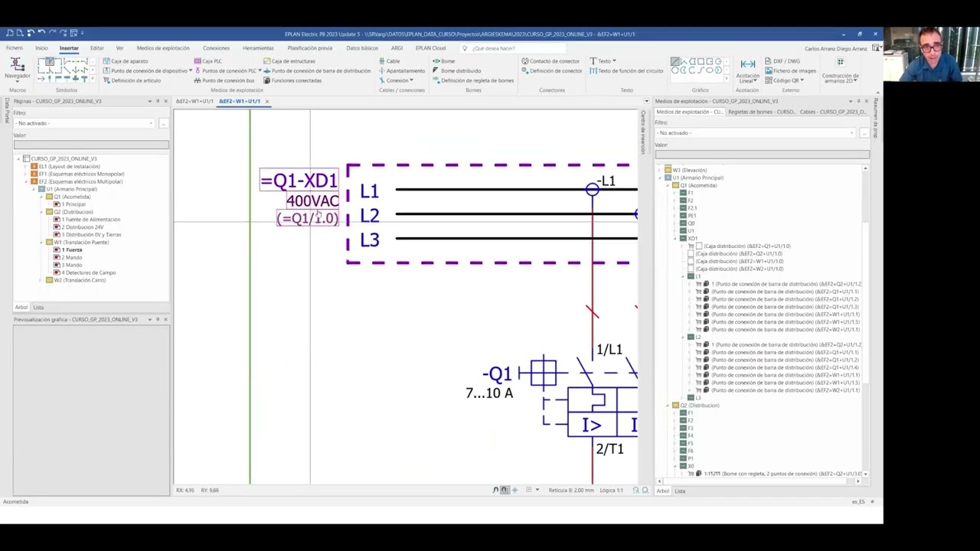The width and height of the screenshot is (980, 551).
Task: Click Contacto de conector tool
Action: [550, 61]
